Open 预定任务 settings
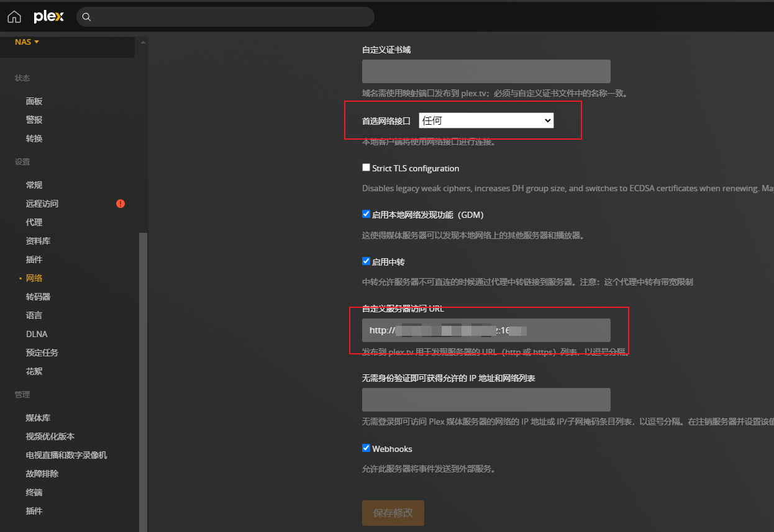Image resolution: width=774 pixels, height=532 pixels. 42,353
